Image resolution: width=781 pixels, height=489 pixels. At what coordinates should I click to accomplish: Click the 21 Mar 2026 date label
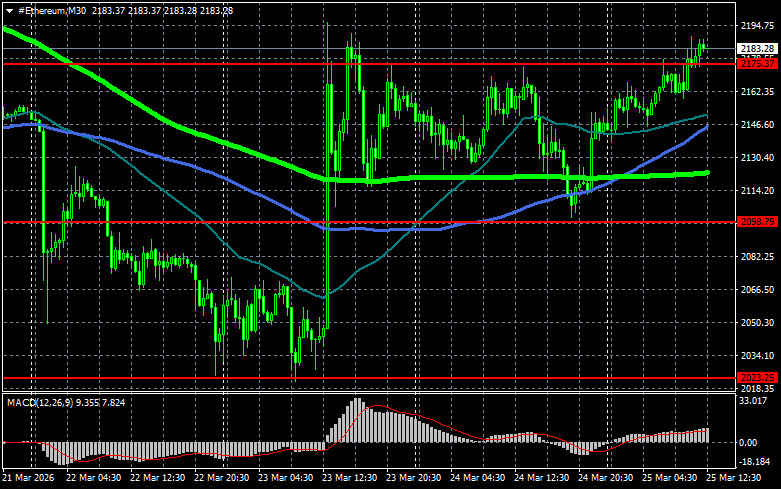[28, 478]
